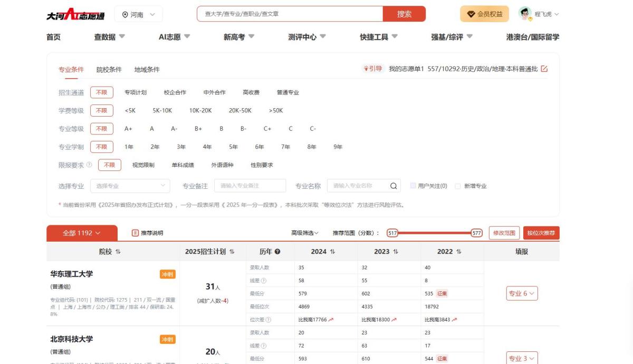This screenshot has width=633, height=364.
Task: Focus the 专业名称 input field
Action: [364, 186]
